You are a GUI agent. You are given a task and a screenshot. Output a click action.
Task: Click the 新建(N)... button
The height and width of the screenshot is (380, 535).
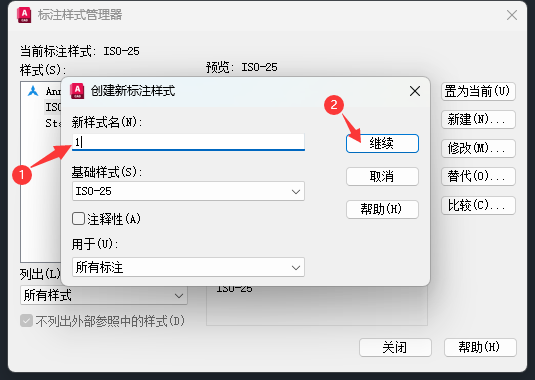point(478,119)
